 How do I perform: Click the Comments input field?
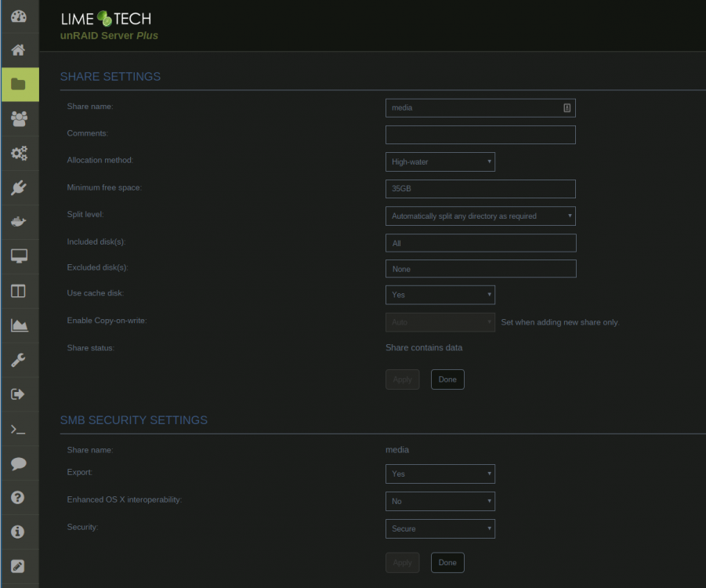[480, 135]
